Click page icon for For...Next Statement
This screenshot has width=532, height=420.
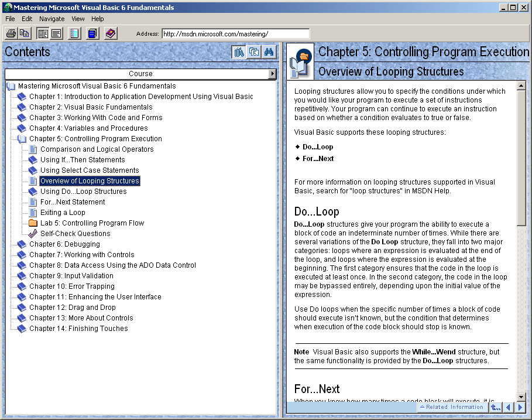33,202
